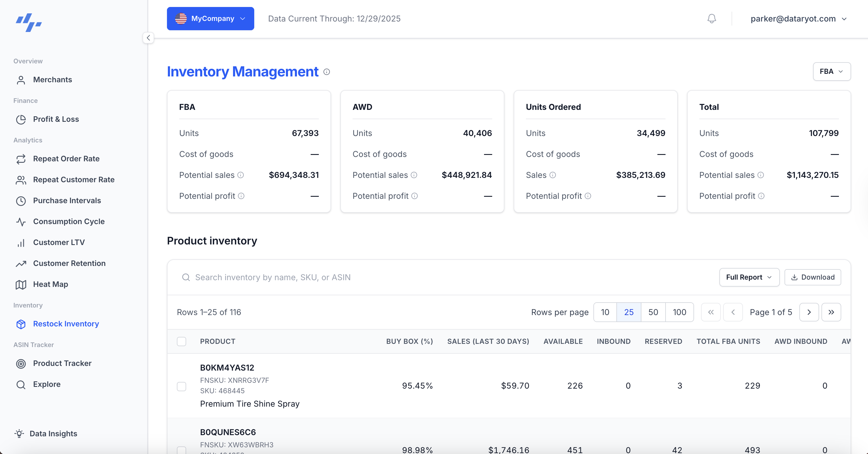Click the Consumption Cycle waveform icon

tap(21, 221)
